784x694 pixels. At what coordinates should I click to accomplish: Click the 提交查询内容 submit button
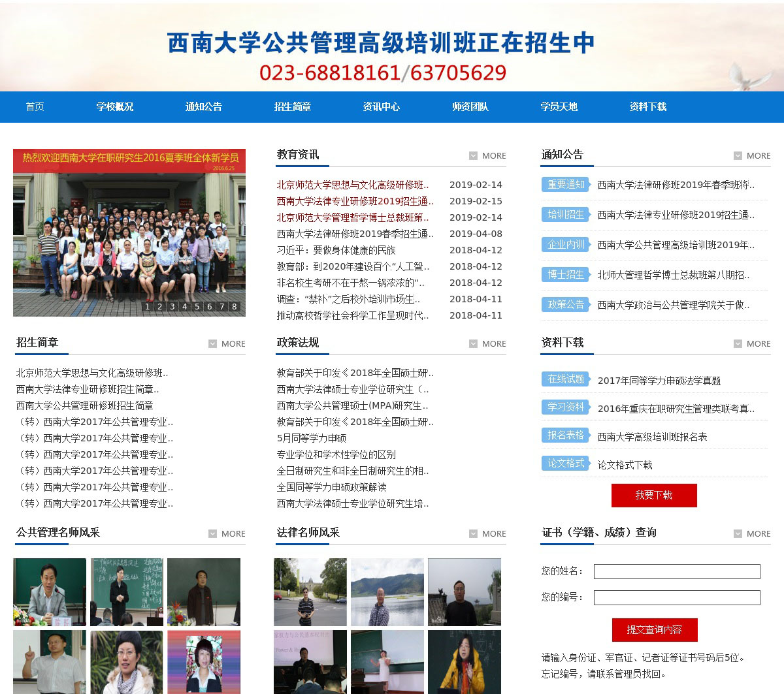(655, 630)
